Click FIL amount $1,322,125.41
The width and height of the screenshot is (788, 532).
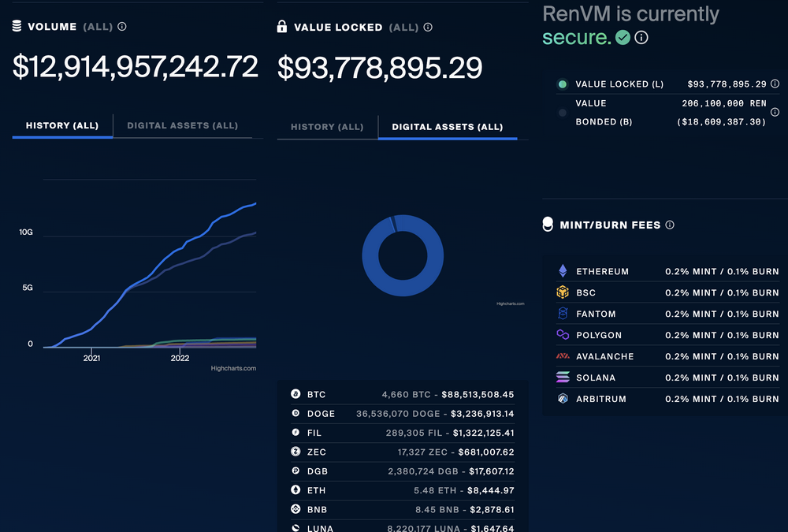point(484,433)
